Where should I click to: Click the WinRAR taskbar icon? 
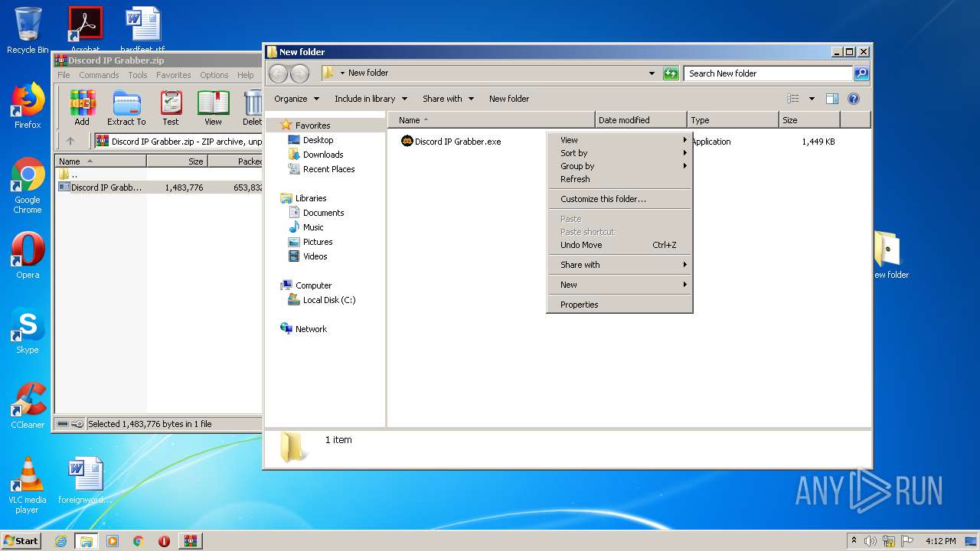191,541
